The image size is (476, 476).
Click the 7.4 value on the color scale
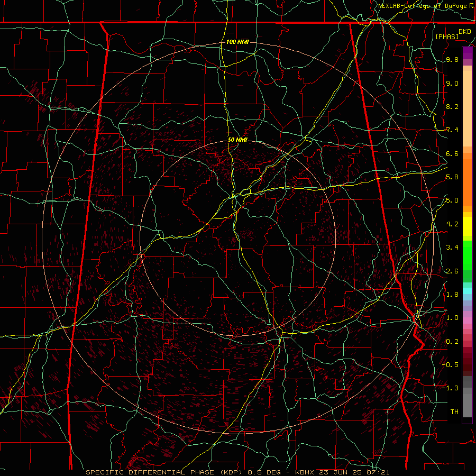(x=452, y=130)
